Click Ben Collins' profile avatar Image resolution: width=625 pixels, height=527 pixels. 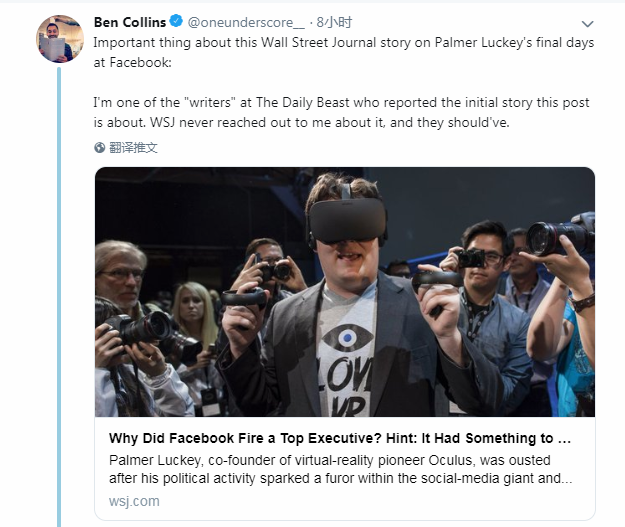pos(59,38)
